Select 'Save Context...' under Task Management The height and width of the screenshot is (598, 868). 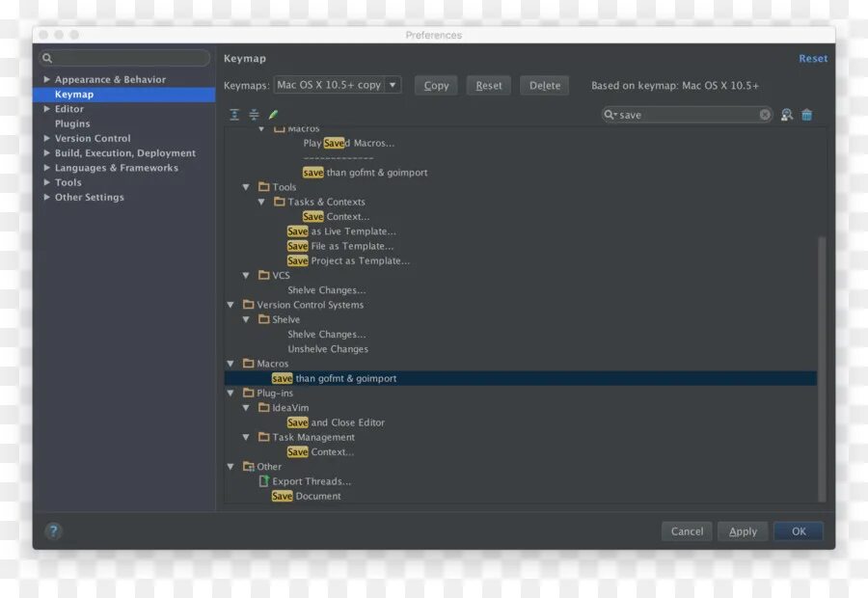click(x=320, y=451)
